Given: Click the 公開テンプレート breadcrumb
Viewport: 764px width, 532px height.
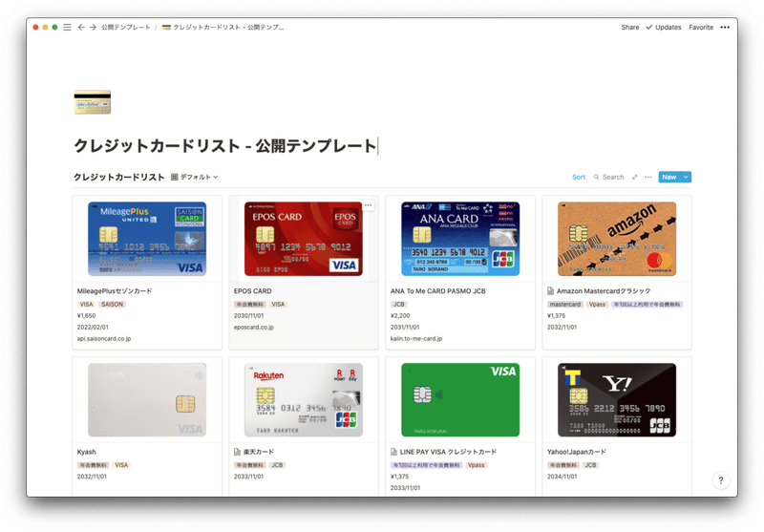Looking at the screenshot, I should coord(126,28).
